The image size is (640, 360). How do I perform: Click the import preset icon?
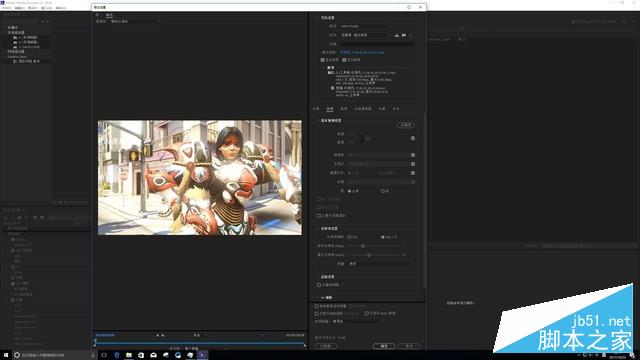point(404,36)
